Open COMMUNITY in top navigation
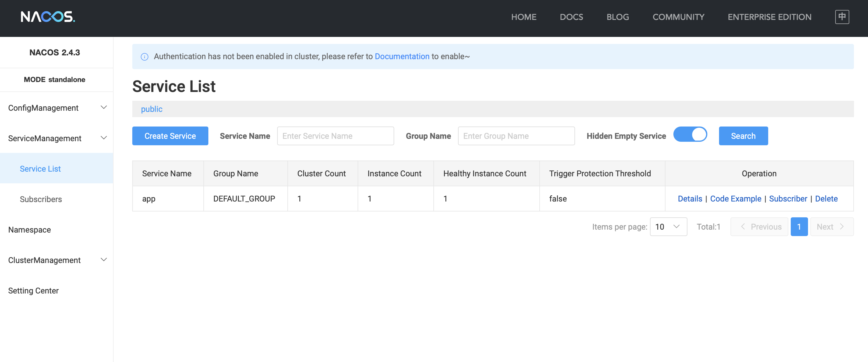This screenshot has height=362, width=868. [x=678, y=17]
